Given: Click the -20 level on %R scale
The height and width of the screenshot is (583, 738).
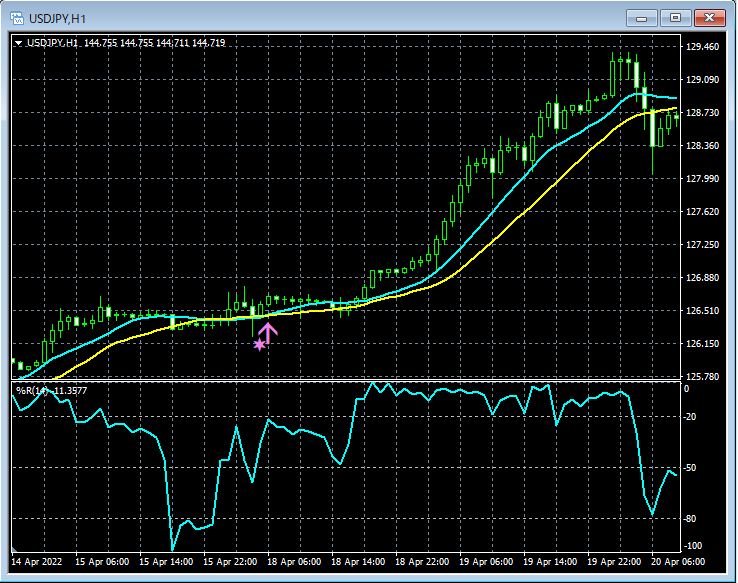Looking at the screenshot, I should pos(690,417).
